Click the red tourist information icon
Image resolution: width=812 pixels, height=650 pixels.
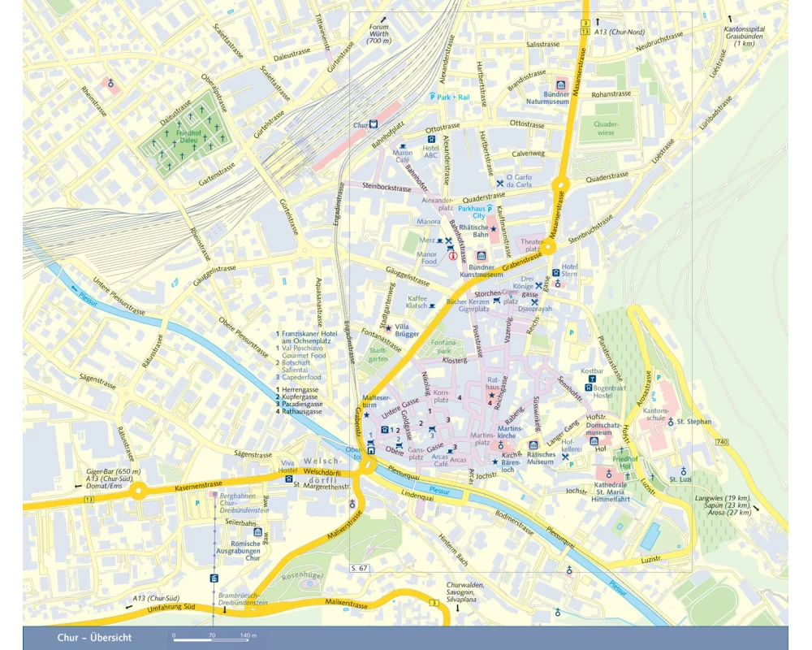(454, 256)
